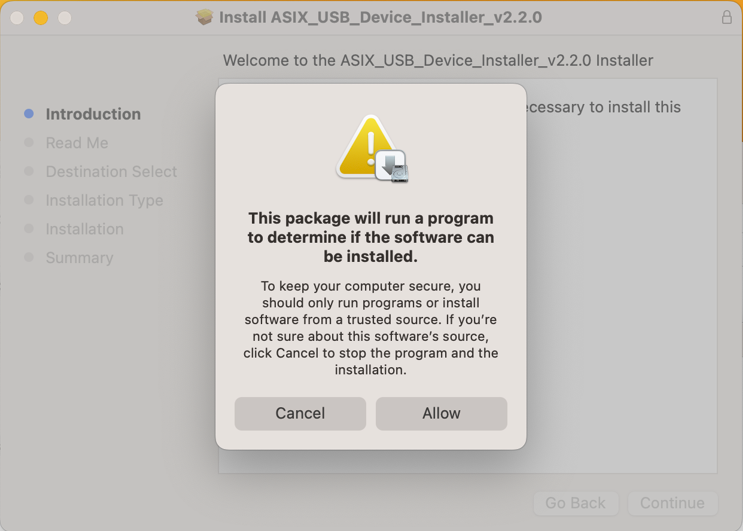Click the Allow button in dialog
This screenshot has width=743, height=531.
click(441, 414)
